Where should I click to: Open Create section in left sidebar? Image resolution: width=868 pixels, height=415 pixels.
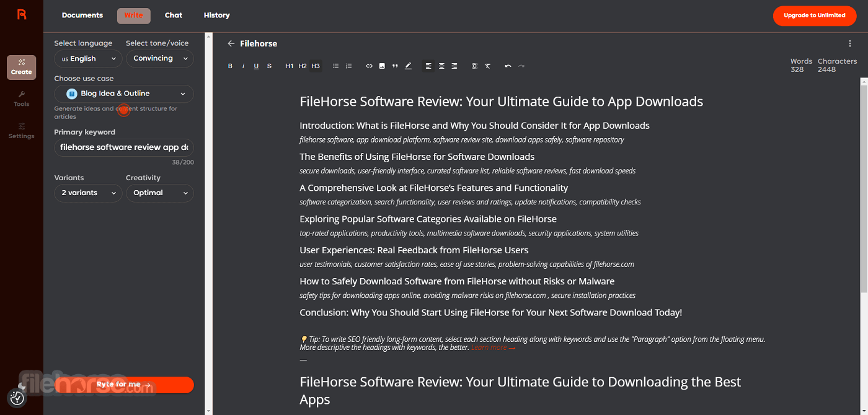coord(22,68)
